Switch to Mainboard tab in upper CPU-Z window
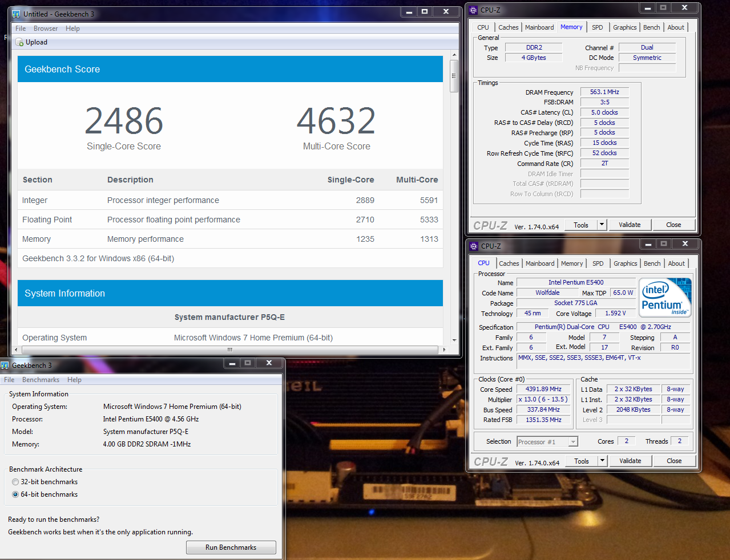Viewport: 730px width, 560px height. pyautogui.click(x=539, y=27)
